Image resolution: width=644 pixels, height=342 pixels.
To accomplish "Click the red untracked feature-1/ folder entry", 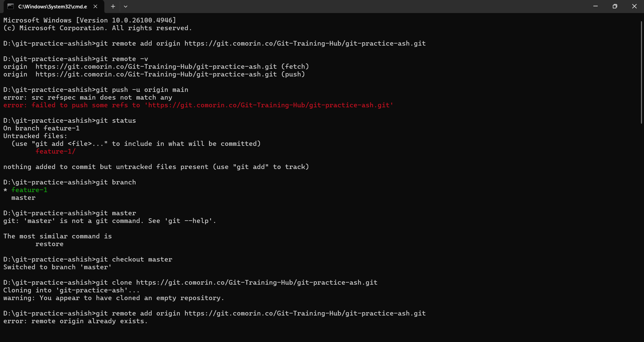I will pyautogui.click(x=55, y=152).
